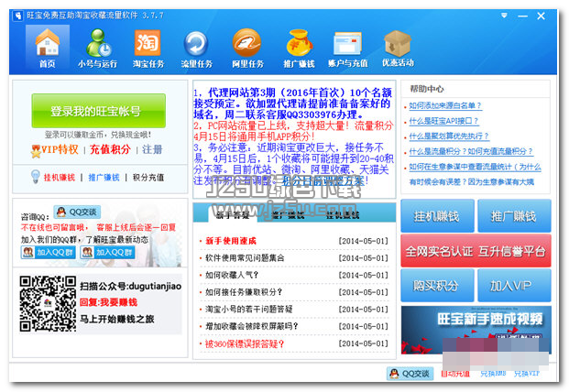Click the app logo in title bar
The height and width of the screenshot is (392, 569).
17,16
